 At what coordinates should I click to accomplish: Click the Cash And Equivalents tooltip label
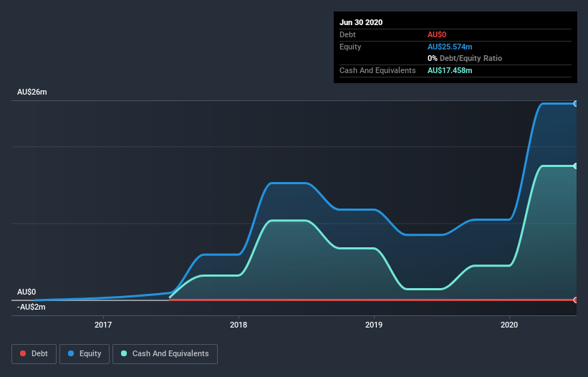377,70
